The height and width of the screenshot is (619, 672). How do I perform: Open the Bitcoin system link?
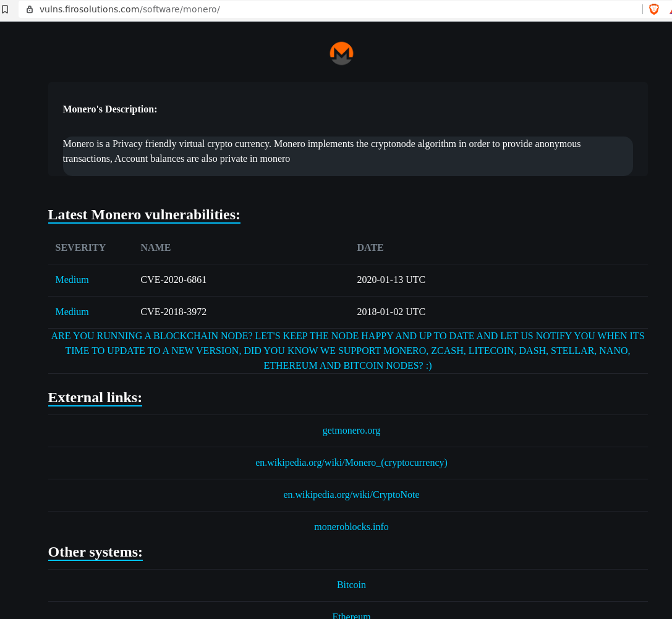351,585
